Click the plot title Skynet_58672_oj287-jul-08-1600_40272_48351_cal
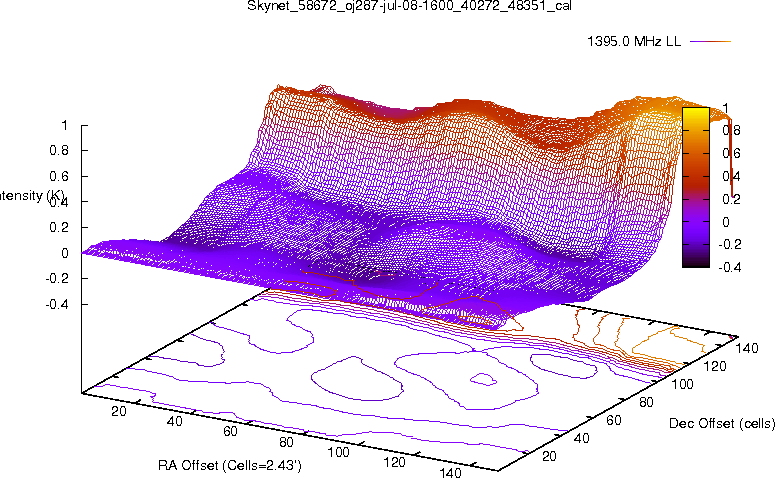 (x=409, y=6)
